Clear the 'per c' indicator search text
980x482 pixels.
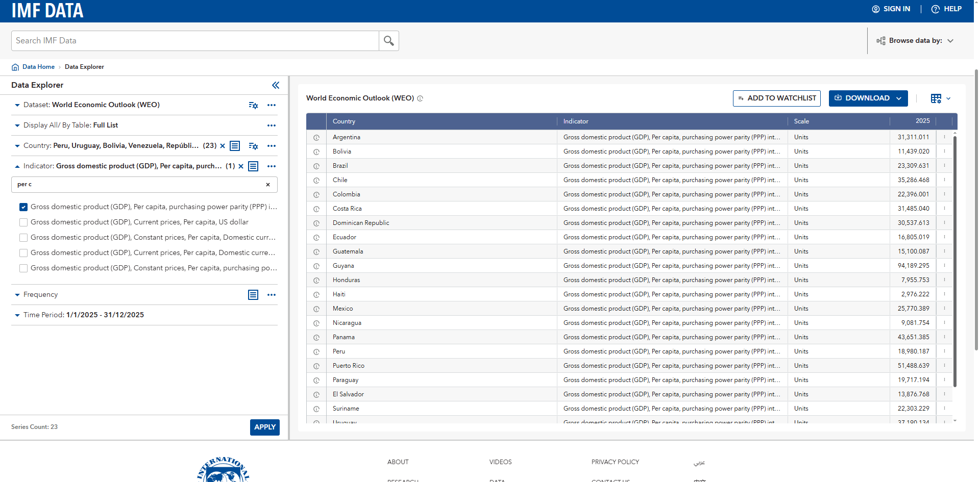(x=268, y=185)
